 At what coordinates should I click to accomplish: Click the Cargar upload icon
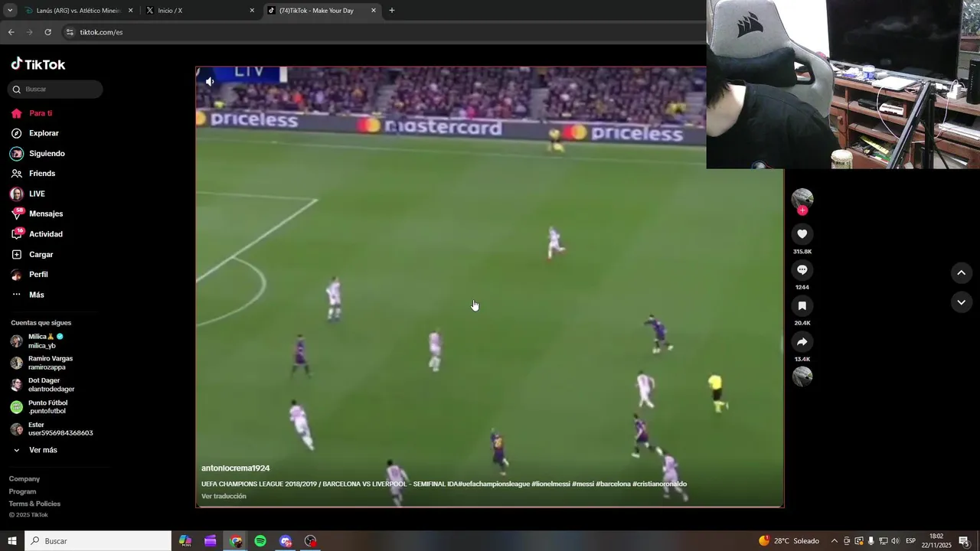[17, 254]
